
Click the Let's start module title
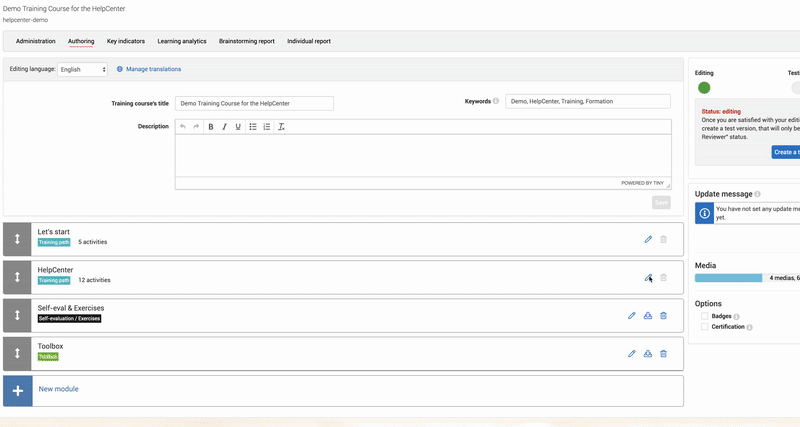tap(54, 232)
